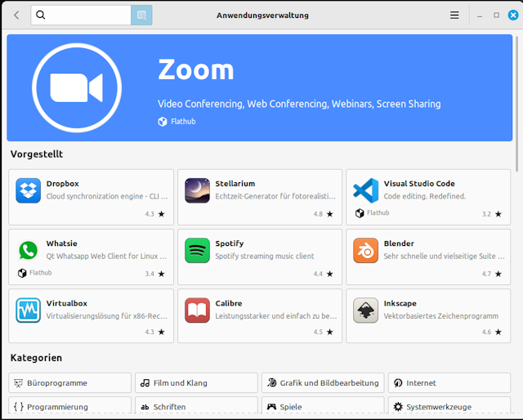Click 'Spotify streaming music client' description
Viewport: 523px width, 420px height.
coord(265,257)
